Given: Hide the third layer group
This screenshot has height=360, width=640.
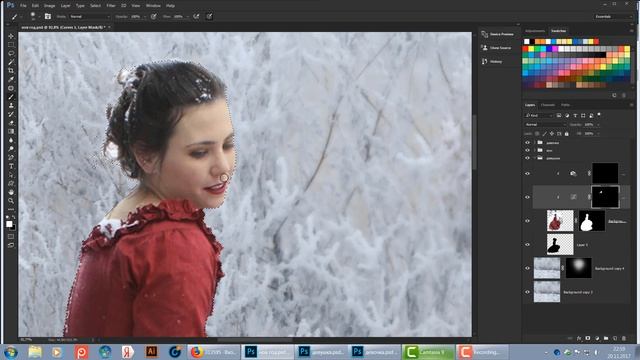Looking at the screenshot, I should [x=527, y=158].
